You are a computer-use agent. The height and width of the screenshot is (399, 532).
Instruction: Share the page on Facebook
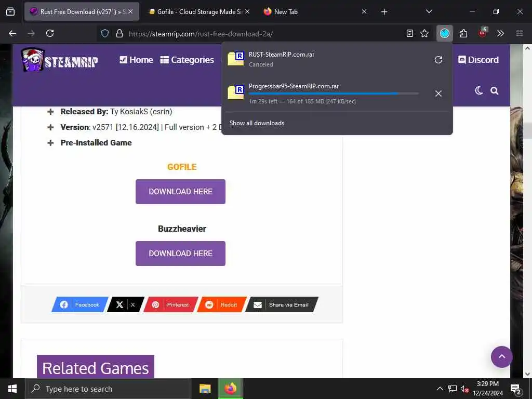[79, 304]
